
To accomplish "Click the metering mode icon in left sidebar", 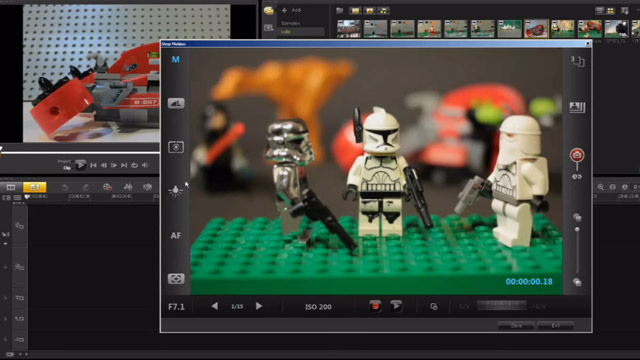I will pyautogui.click(x=176, y=147).
